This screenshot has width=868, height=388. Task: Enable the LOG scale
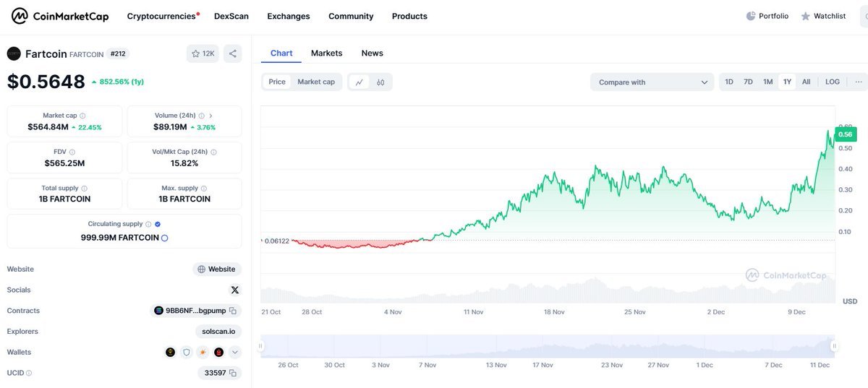coord(833,82)
